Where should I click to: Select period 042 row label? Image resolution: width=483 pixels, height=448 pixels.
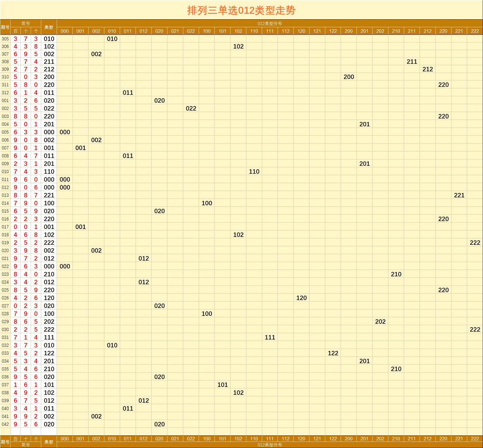(5, 424)
